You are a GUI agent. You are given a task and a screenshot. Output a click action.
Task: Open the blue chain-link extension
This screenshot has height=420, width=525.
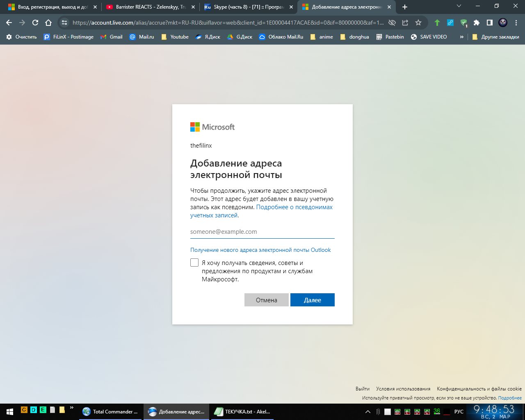[x=450, y=23]
